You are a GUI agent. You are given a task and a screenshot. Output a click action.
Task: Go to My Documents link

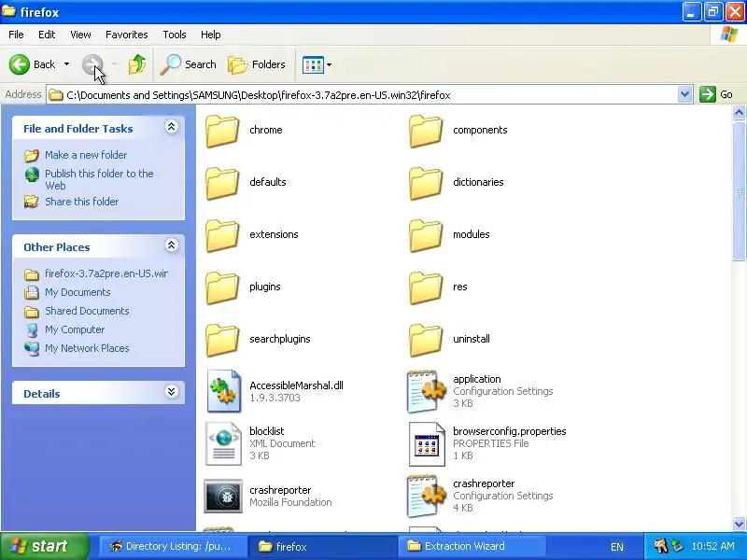click(78, 292)
